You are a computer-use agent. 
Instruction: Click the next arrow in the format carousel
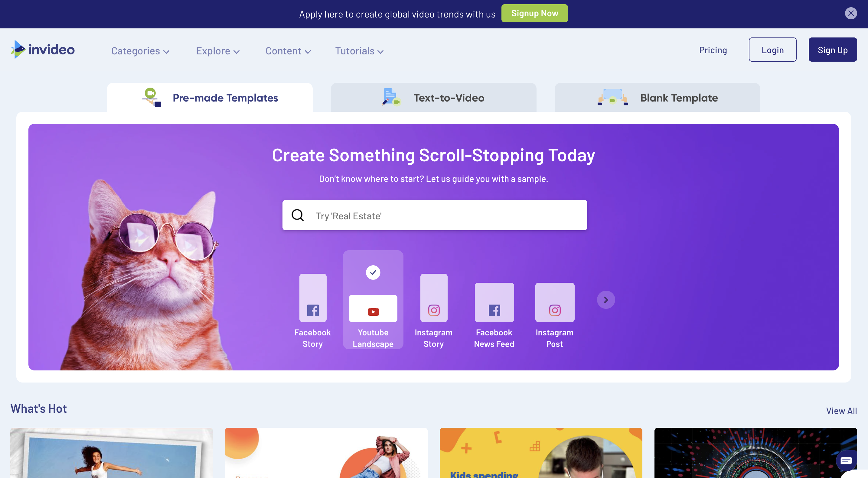click(x=606, y=300)
